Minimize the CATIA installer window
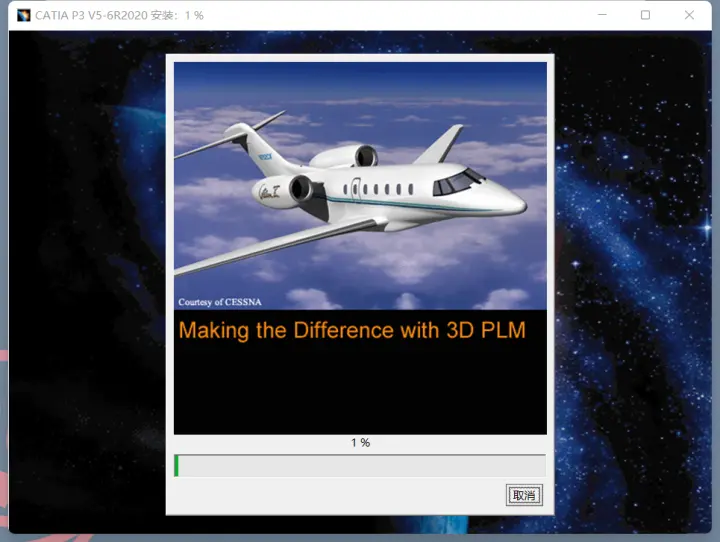 (x=602, y=15)
